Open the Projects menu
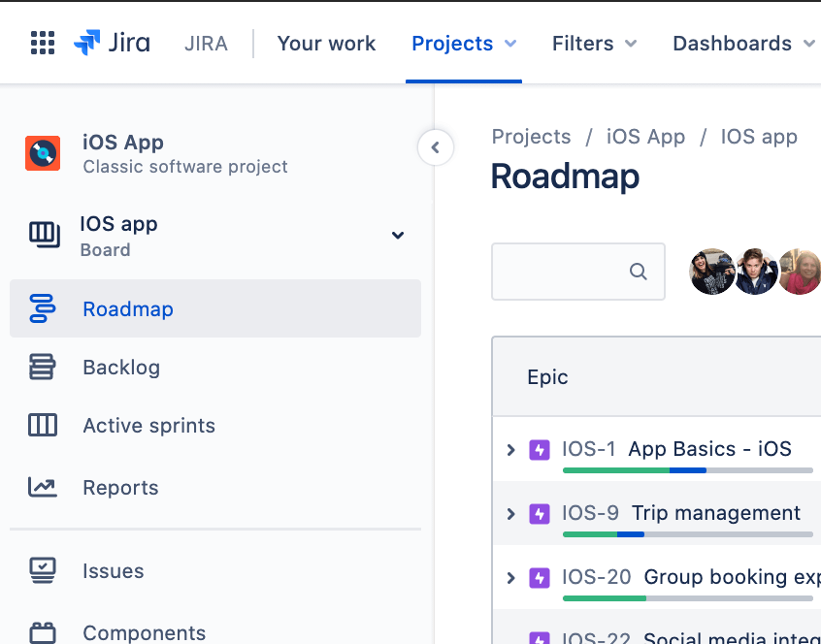 pyautogui.click(x=464, y=44)
